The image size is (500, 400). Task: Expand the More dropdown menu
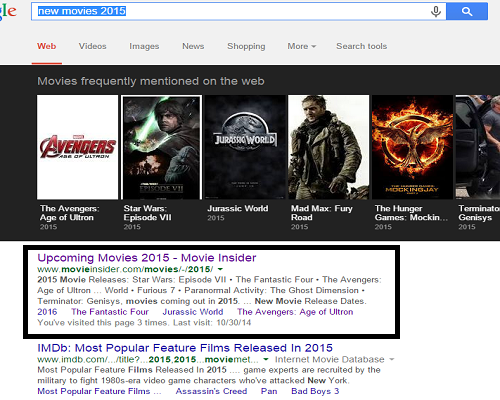(x=302, y=46)
